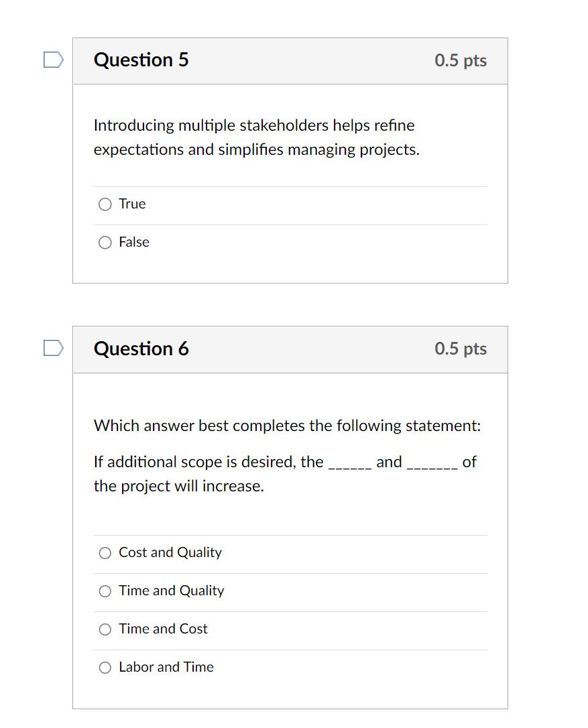Flag Question 6 for review

54,348
